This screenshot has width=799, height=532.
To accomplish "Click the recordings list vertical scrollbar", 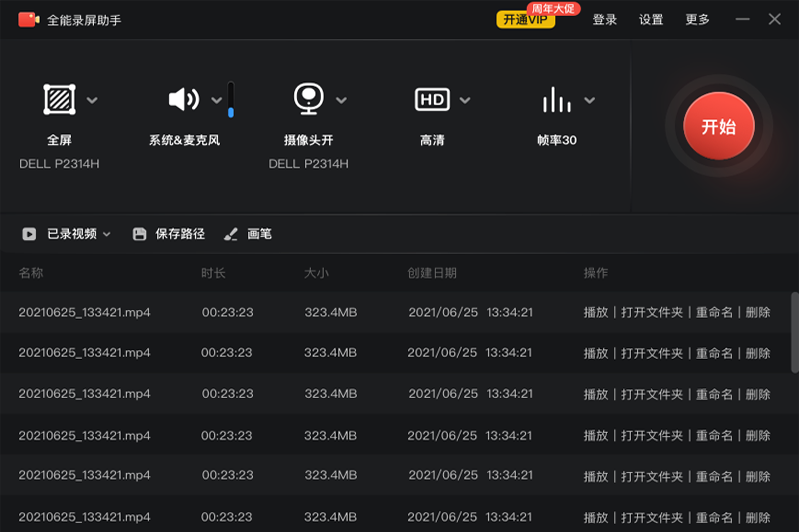I will pyautogui.click(x=794, y=324).
